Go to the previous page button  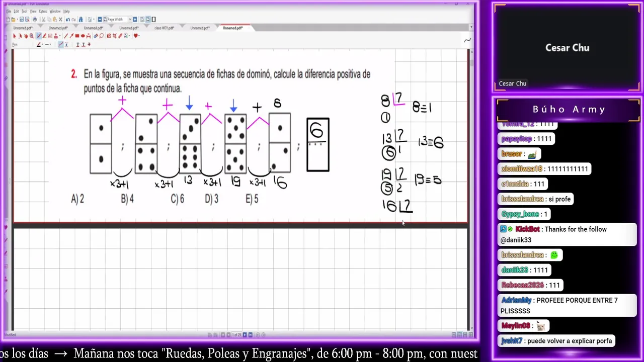(x=228, y=334)
